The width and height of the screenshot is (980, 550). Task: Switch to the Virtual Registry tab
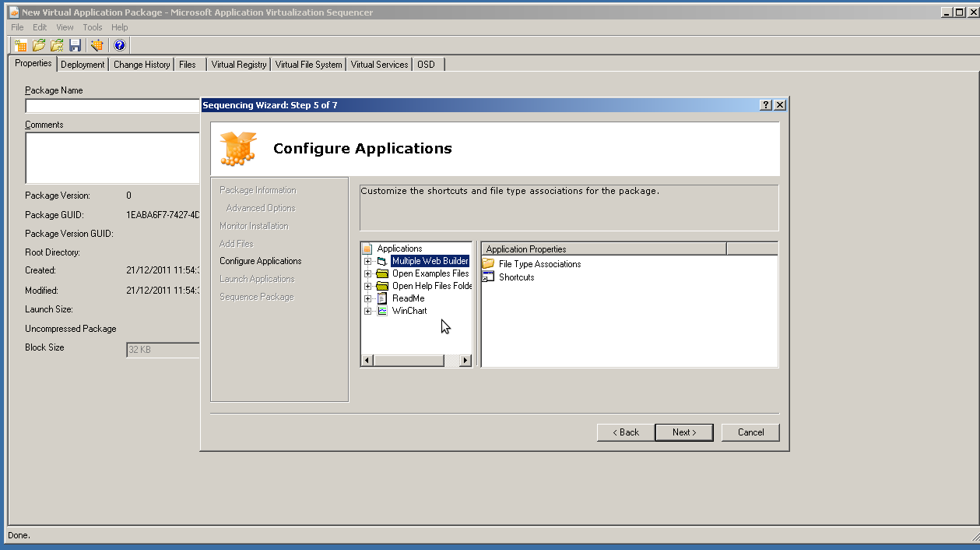coord(239,65)
